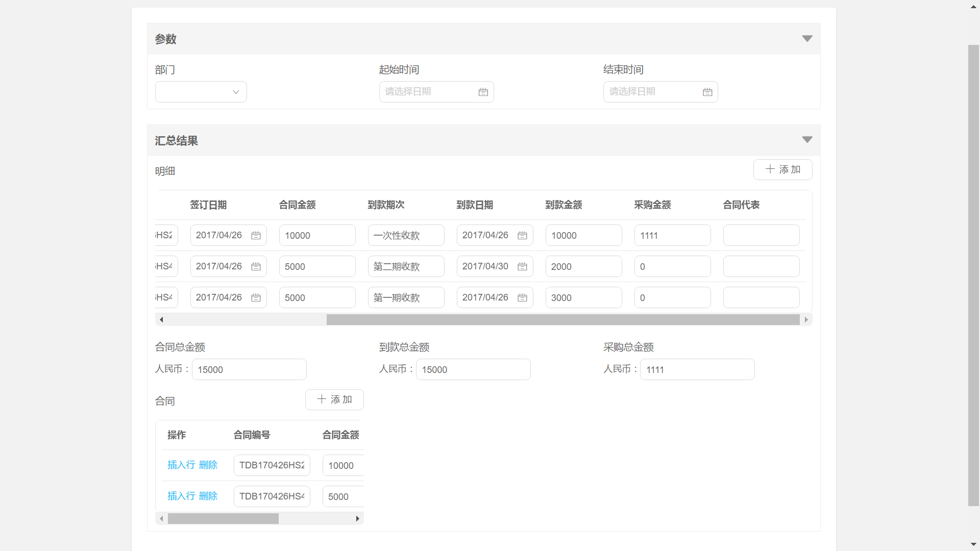Click calendar icon of first row 到款日期
The image size is (980, 551).
pos(522,236)
